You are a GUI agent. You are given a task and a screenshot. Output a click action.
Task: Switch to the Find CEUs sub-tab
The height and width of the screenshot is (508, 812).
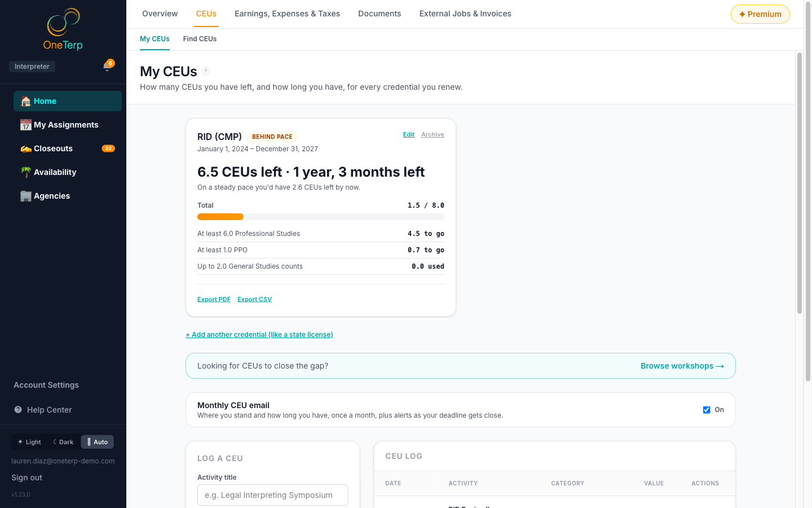pos(200,39)
